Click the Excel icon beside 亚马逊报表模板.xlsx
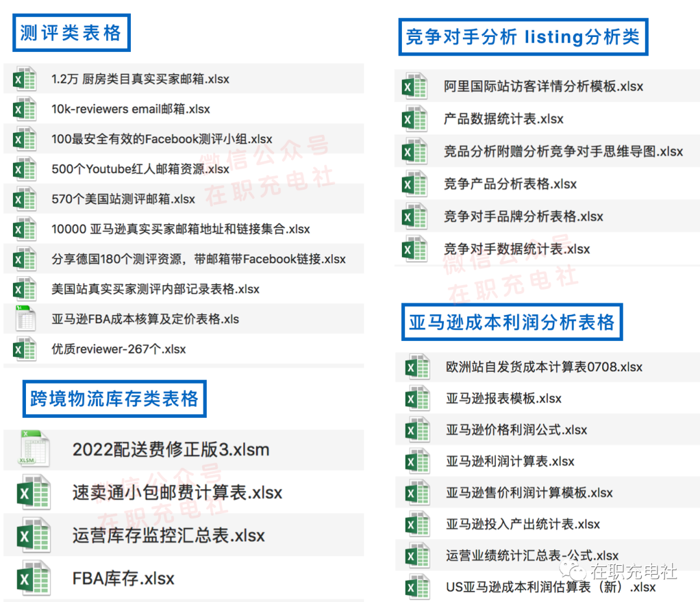This screenshot has width=700, height=602. coord(417,399)
